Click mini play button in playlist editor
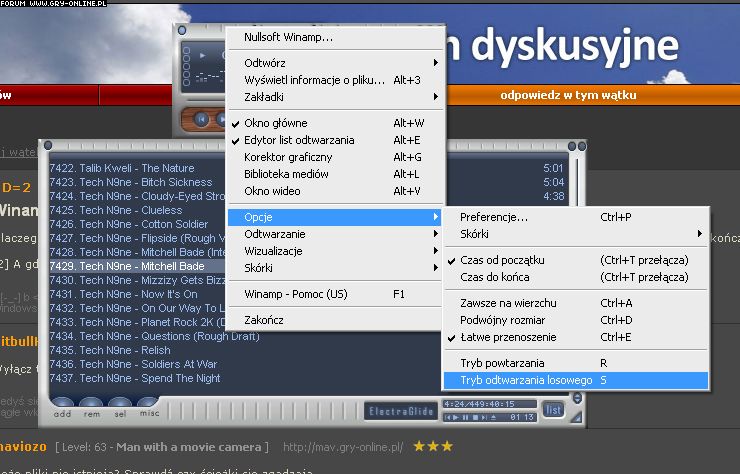Screen dimensions: 740x474 click(x=456, y=418)
